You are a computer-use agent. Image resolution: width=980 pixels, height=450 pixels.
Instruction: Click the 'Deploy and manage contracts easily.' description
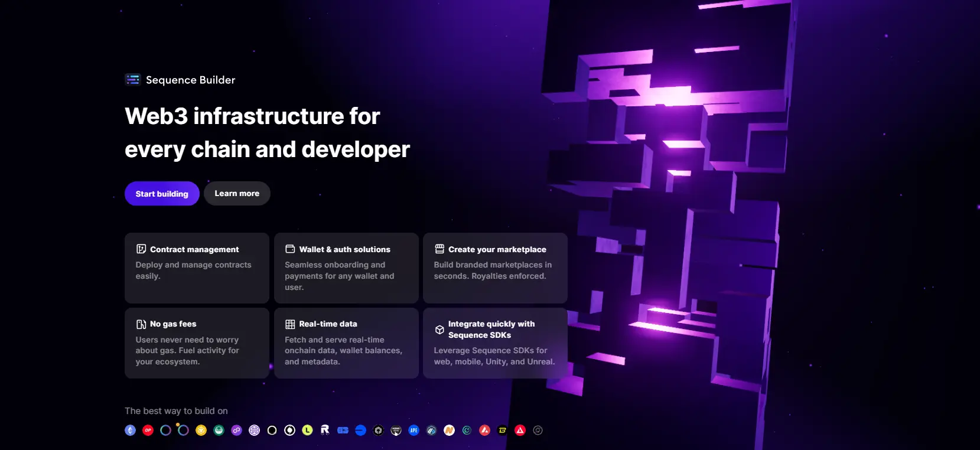(x=194, y=270)
